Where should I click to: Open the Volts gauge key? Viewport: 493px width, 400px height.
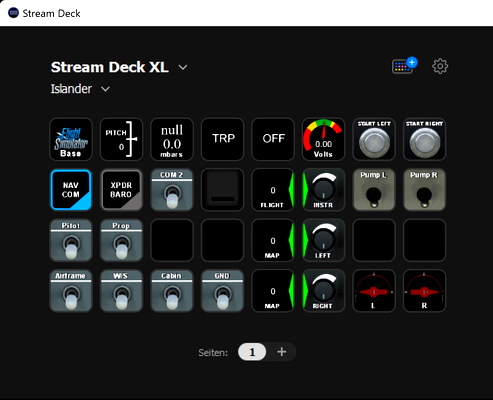point(324,139)
